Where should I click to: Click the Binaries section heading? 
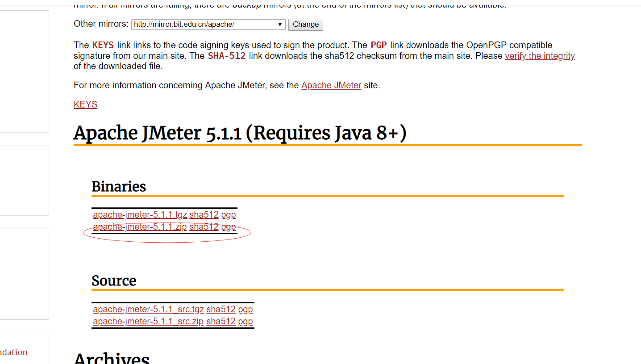pyautogui.click(x=119, y=186)
